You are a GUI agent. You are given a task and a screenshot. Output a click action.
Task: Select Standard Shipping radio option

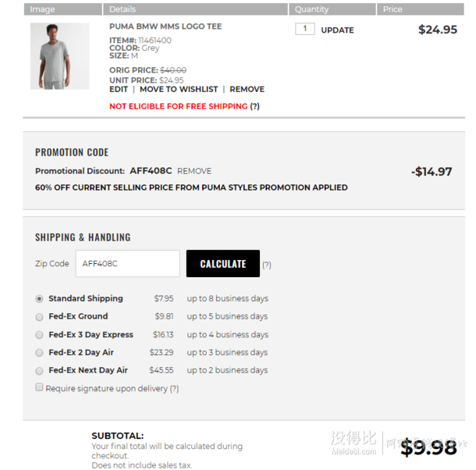(39, 299)
